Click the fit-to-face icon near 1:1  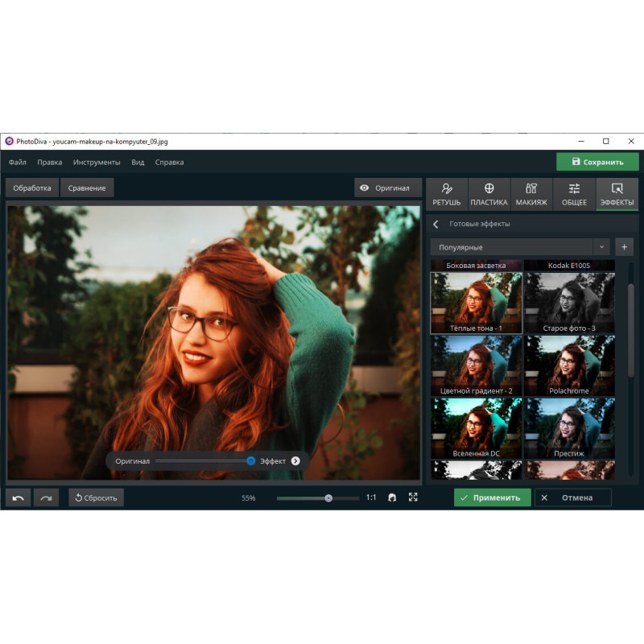(x=392, y=497)
